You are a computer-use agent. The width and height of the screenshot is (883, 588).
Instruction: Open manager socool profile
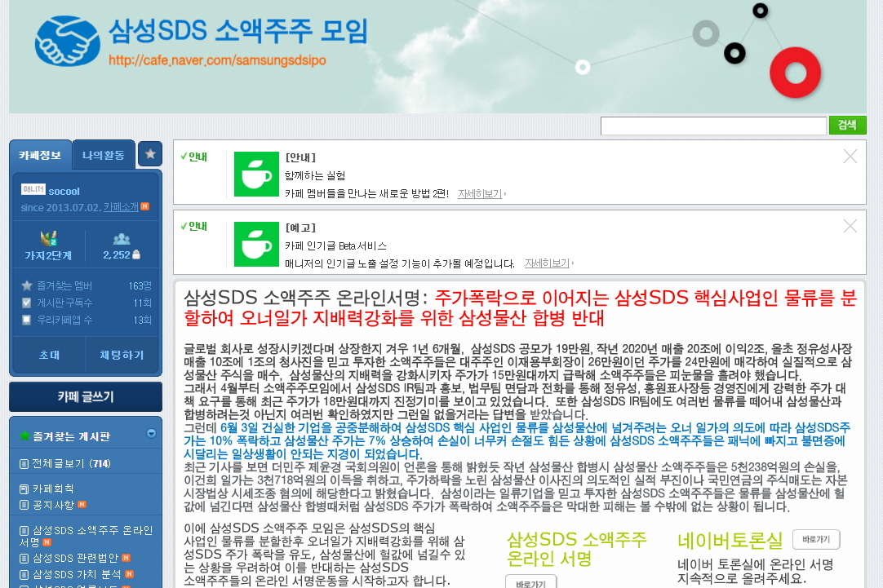pos(64,192)
